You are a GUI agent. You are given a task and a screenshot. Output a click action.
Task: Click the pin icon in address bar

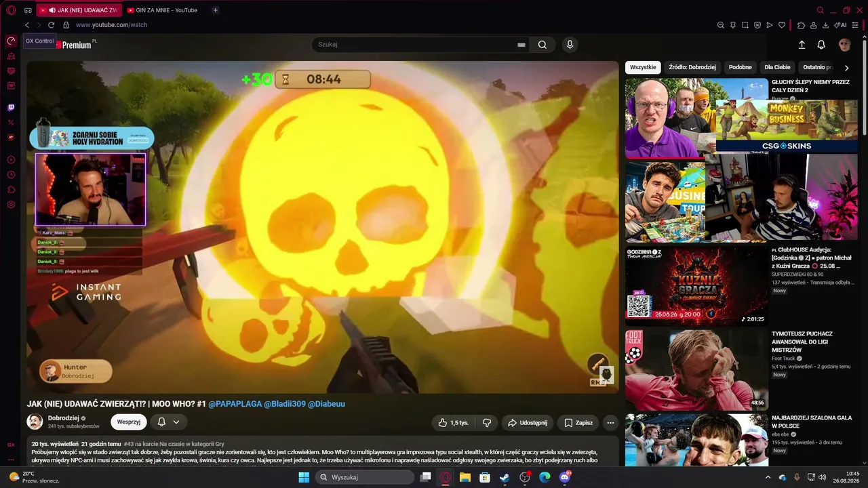pos(732,25)
